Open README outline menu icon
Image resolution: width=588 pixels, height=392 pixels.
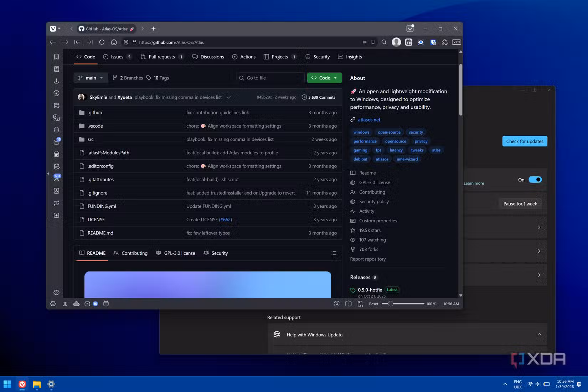[334, 253]
